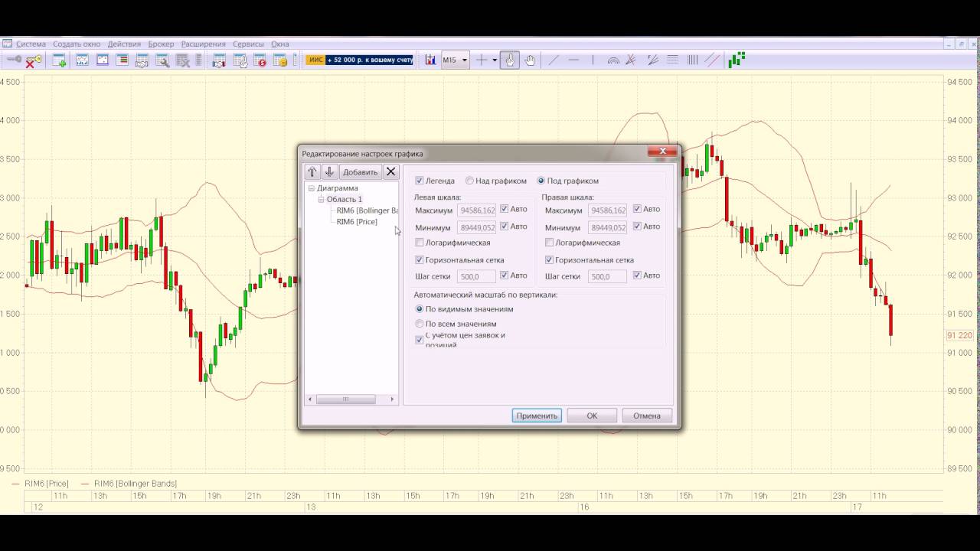Toggle left scale Максимум Авто checkbox
Image resolution: width=980 pixels, height=551 pixels.
point(505,209)
